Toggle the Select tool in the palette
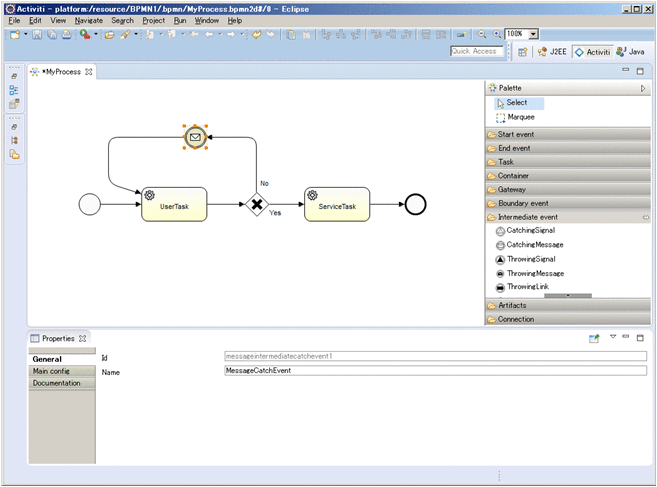 (516, 103)
